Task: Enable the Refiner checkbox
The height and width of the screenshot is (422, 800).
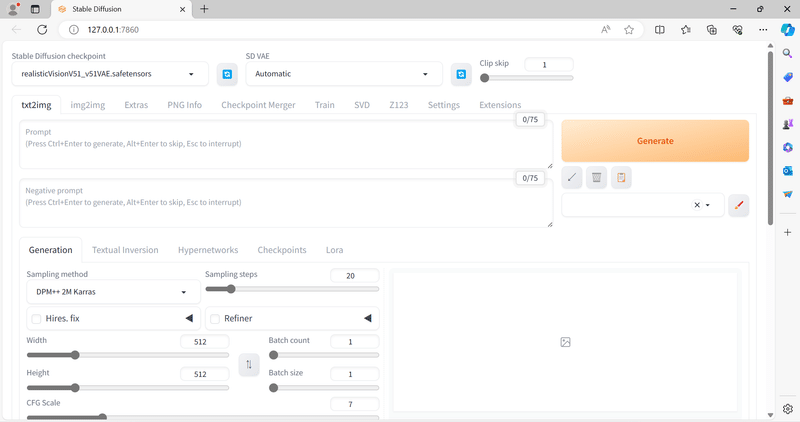Action: click(215, 319)
